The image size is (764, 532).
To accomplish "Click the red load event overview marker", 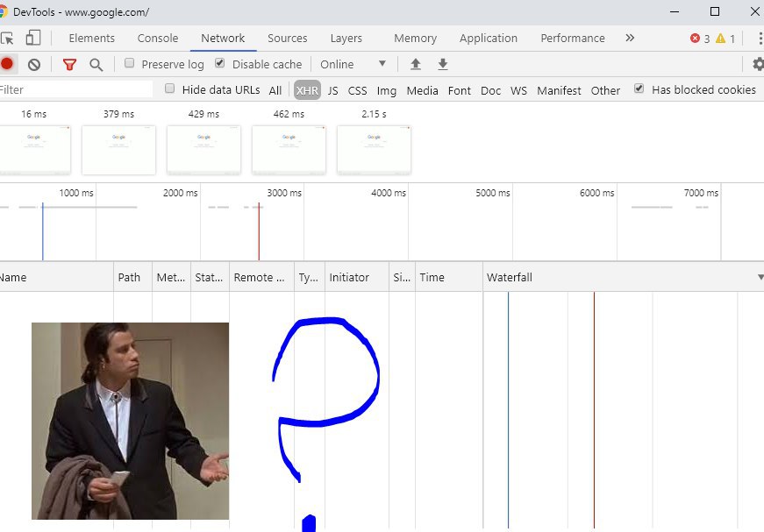I will coord(259,231).
